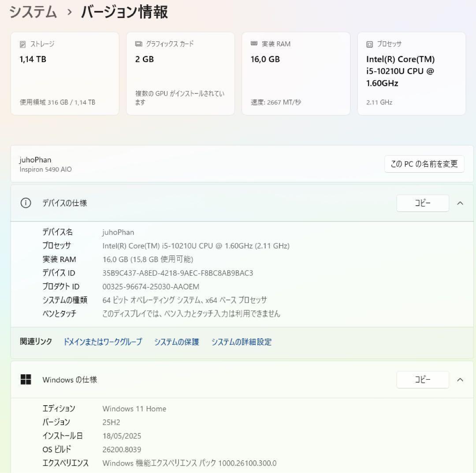Select juhoPhan name in PC header
The image size is (476, 473).
(x=35, y=160)
